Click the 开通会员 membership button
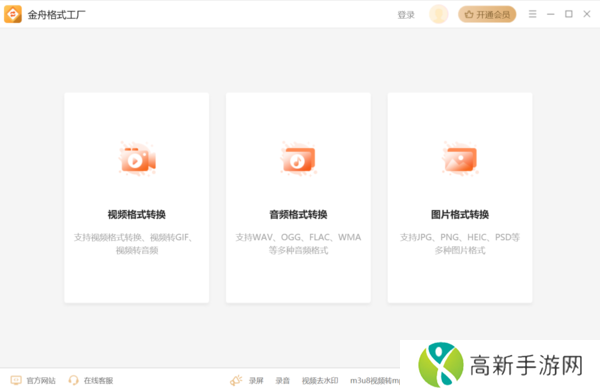 click(x=487, y=15)
